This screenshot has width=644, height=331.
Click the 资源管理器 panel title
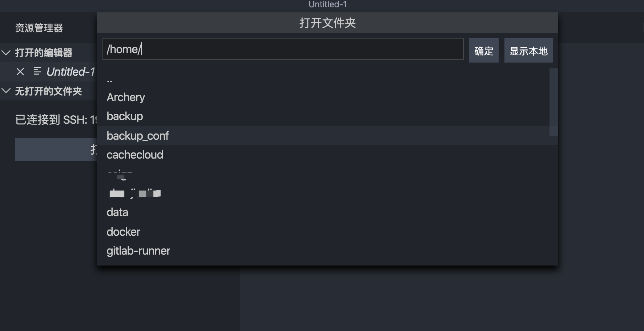click(39, 28)
